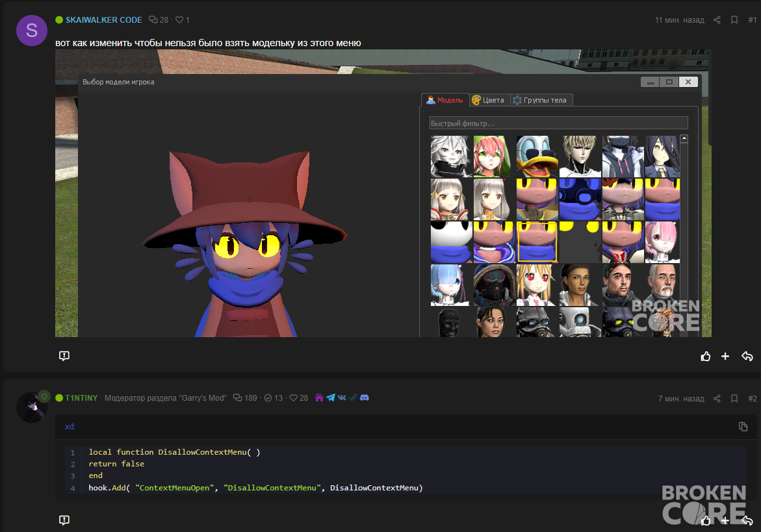Viewport: 761px width, 532px height.
Task: Like the first post with thumbs up
Action: [705, 357]
